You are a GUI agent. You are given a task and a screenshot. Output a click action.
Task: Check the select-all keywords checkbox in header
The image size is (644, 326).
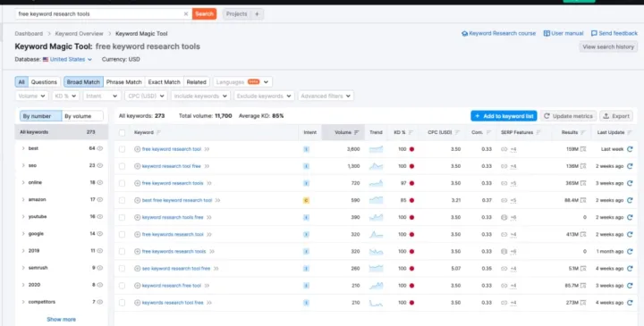pyautogui.click(x=122, y=132)
